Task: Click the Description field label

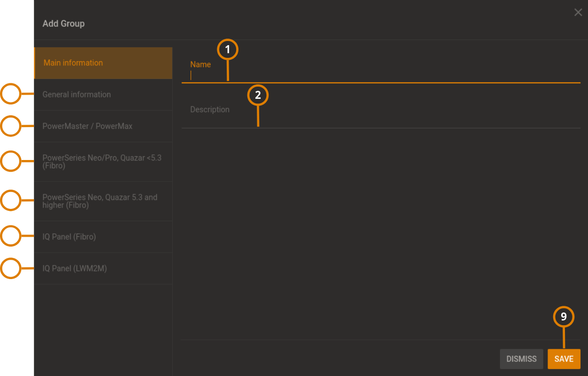Action: [210, 109]
